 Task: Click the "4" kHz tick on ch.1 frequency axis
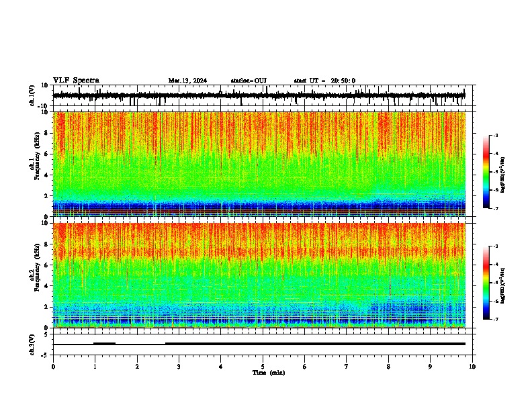tap(46, 175)
